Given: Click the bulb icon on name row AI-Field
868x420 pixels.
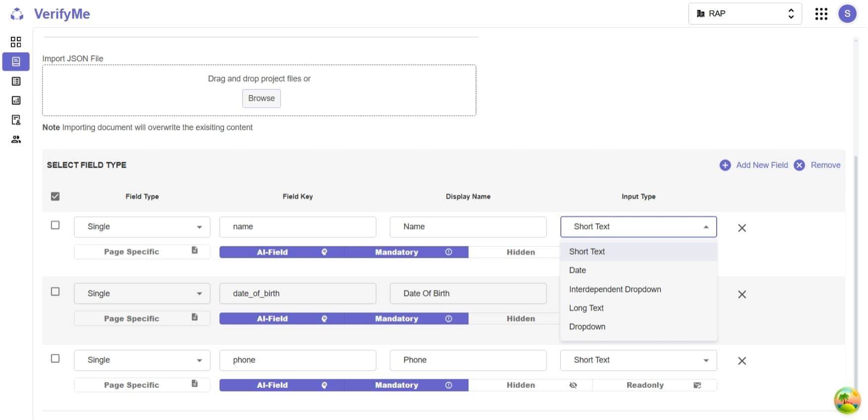Looking at the screenshot, I should click(324, 252).
